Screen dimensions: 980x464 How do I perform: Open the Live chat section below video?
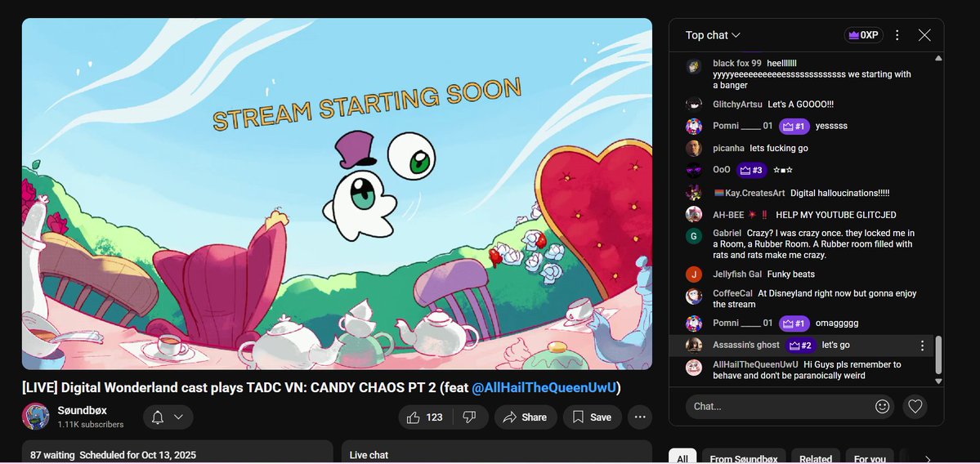click(x=496, y=452)
